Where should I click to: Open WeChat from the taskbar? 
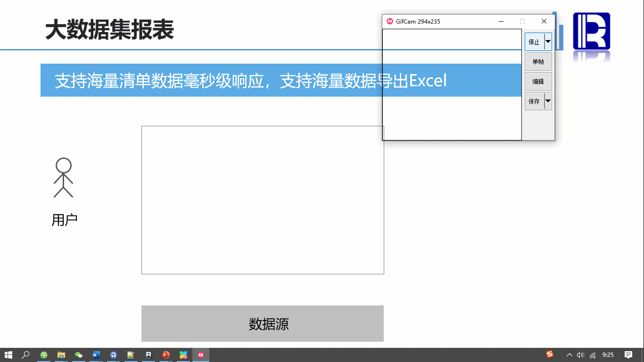(x=79, y=355)
